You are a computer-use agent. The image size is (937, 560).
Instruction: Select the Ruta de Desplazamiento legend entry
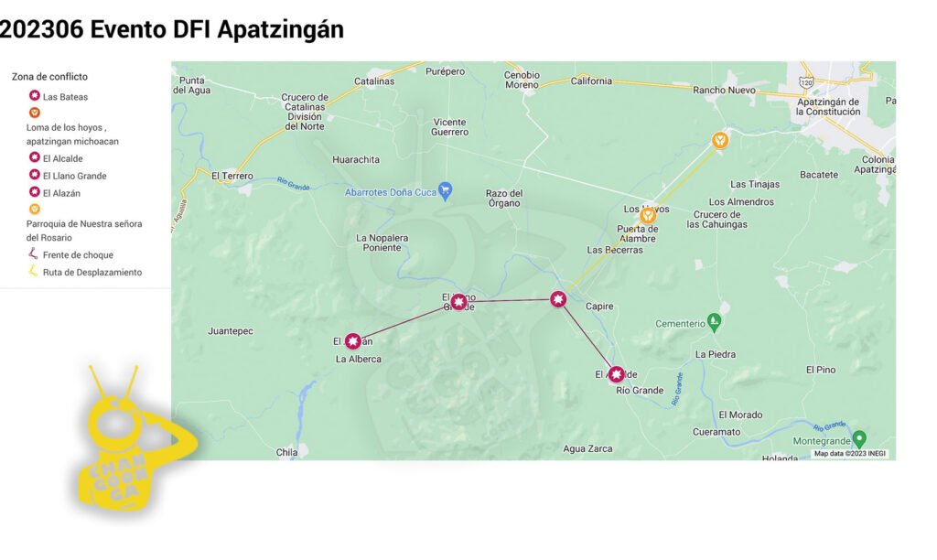coord(92,272)
